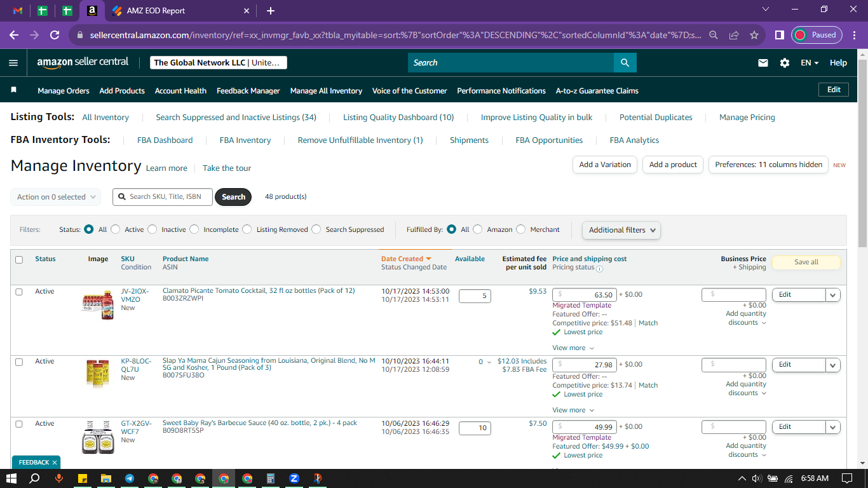Open the Edit dropdown arrow for Clamato row
The image size is (868, 488).
pyautogui.click(x=833, y=295)
